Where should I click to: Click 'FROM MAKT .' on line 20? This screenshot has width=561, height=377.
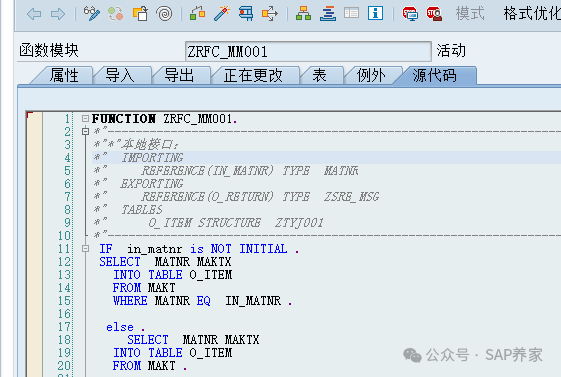pos(150,366)
